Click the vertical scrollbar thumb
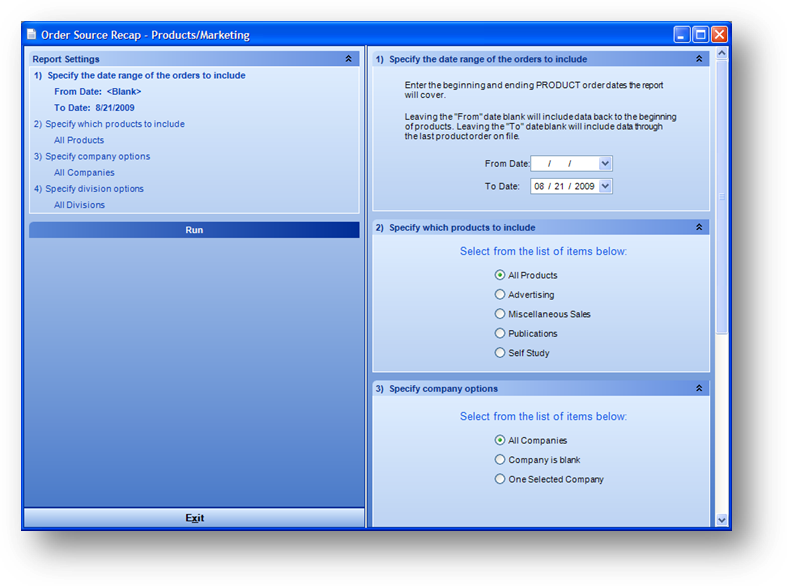 click(x=721, y=197)
